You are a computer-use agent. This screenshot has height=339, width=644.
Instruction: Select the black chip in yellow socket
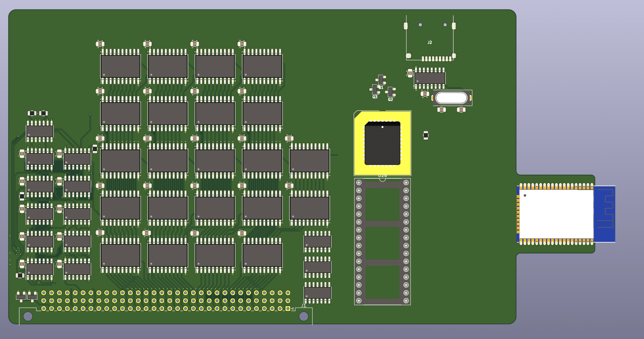click(382, 143)
